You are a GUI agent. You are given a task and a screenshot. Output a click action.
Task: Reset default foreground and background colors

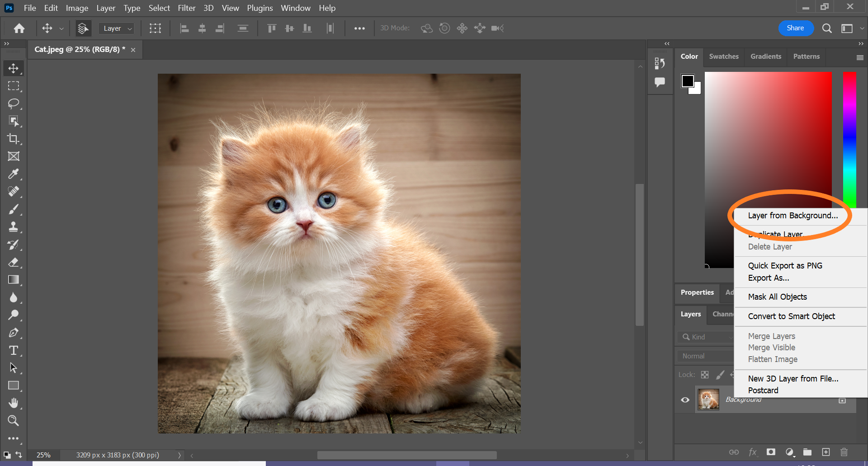7,455
